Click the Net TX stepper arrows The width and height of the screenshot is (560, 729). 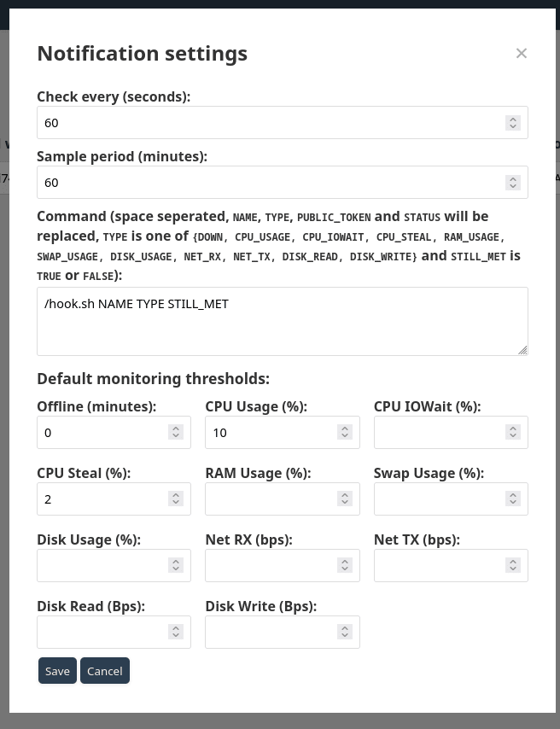click(512, 565)
